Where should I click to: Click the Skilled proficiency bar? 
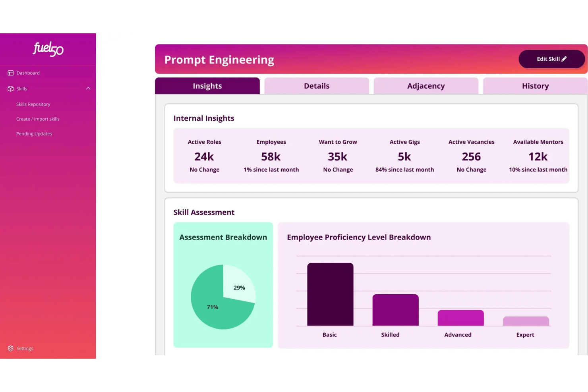395,310
